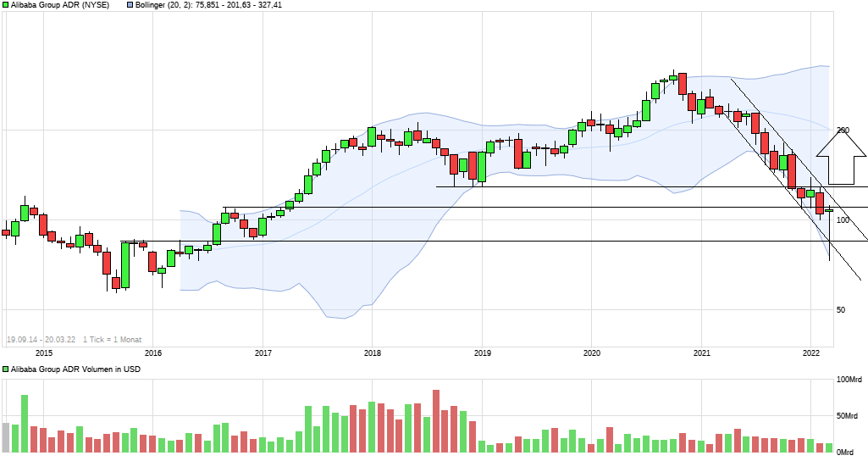Click the 50 price axis label

(843, 310)
